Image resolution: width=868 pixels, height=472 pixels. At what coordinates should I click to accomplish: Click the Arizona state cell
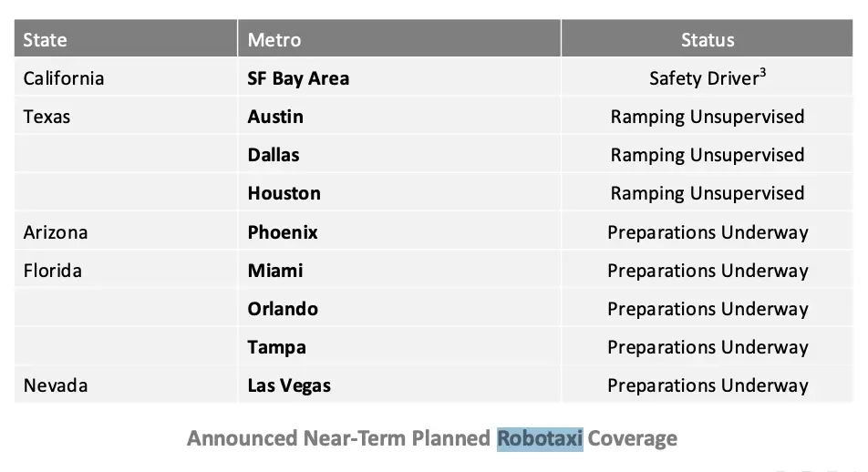coord(56,232)
